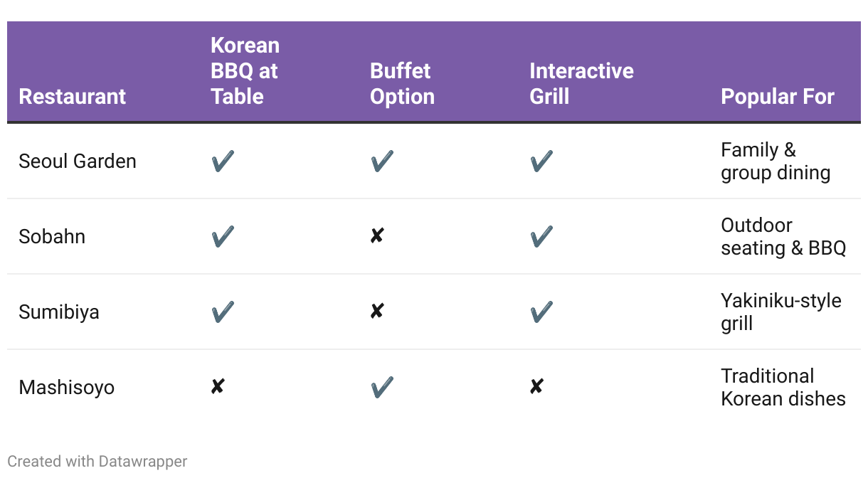Click Sobahn's Buffet Option cross mark
868x478 pixels.
[377, 236]
